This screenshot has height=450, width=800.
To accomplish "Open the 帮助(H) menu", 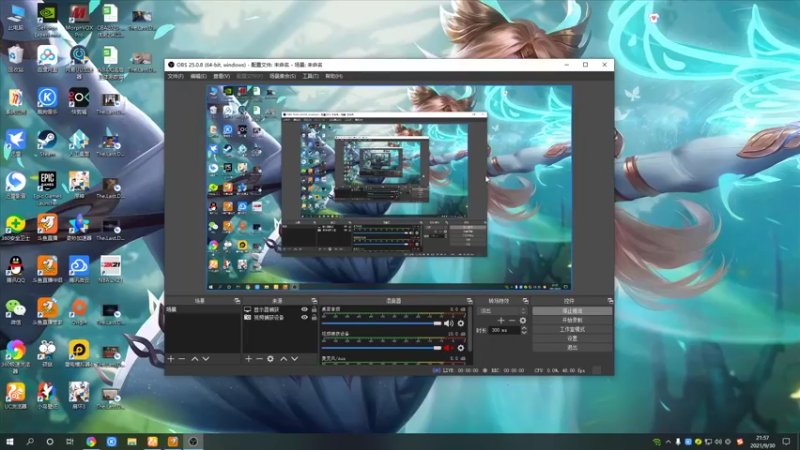I will point(334,76).
